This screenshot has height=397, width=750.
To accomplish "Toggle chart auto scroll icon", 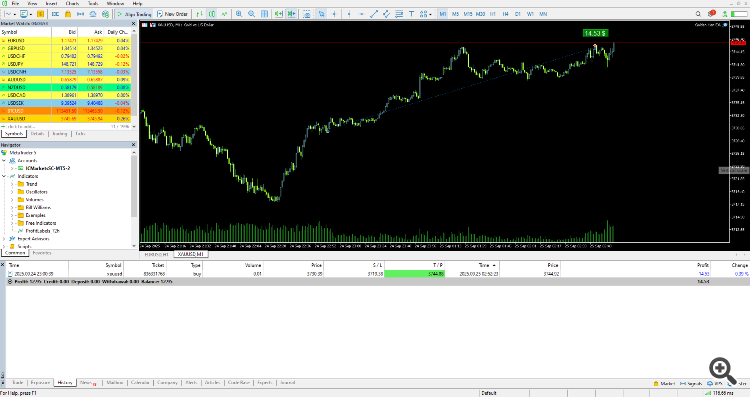I will click(x=278, y=14).
